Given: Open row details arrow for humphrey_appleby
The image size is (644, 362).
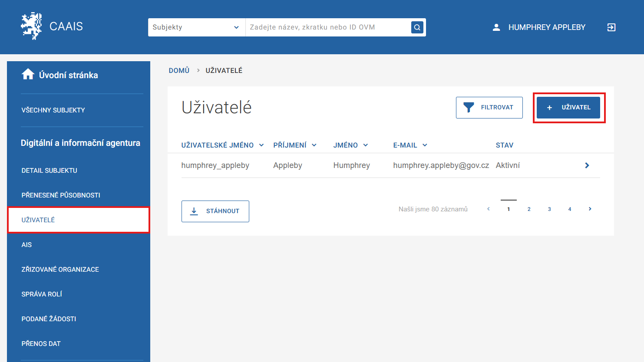Looking at the screenshot, I should [587, 165].
